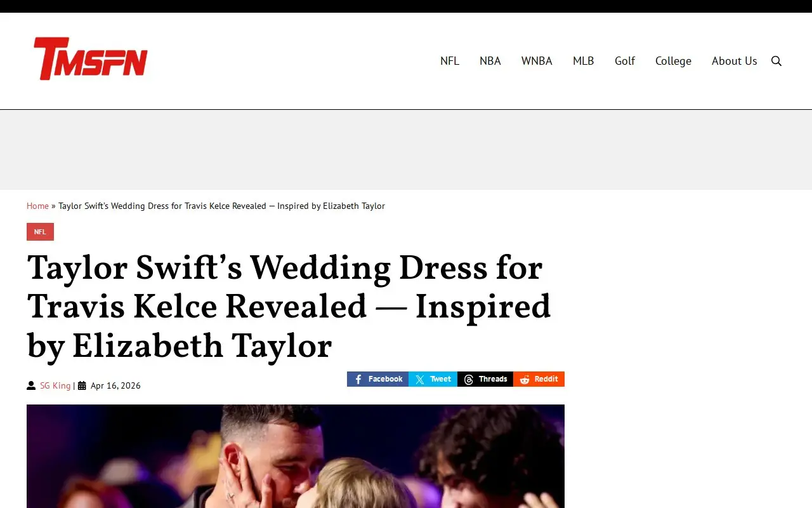Post the article to Reddit
Viewport: 812px width, 508px height.
click(x=539, y=379)
